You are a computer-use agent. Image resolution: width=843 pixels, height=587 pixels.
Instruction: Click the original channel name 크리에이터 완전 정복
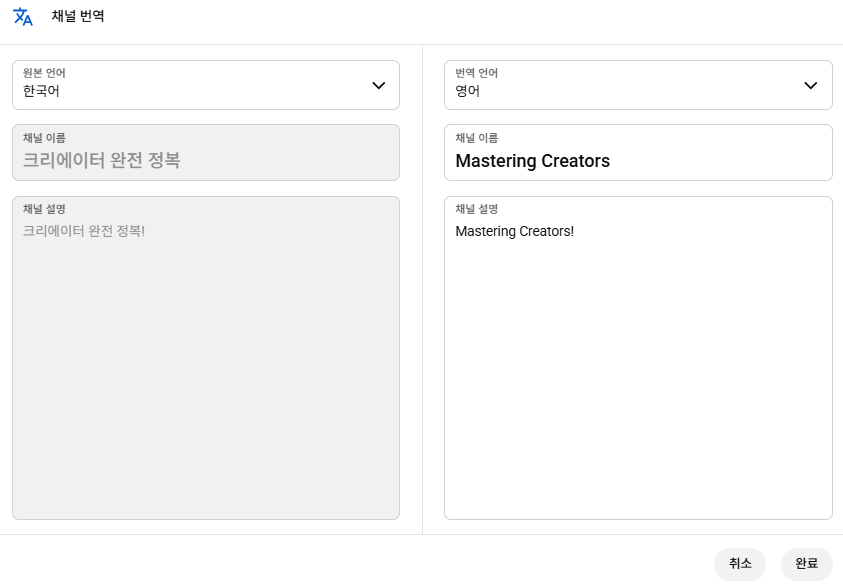[x=101, y=160]
